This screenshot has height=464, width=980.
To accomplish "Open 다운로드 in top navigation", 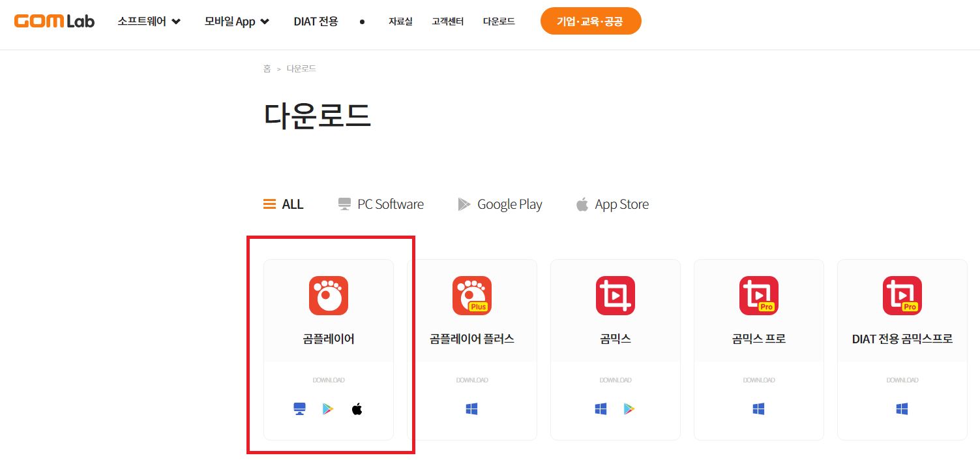I will (499, 22).
